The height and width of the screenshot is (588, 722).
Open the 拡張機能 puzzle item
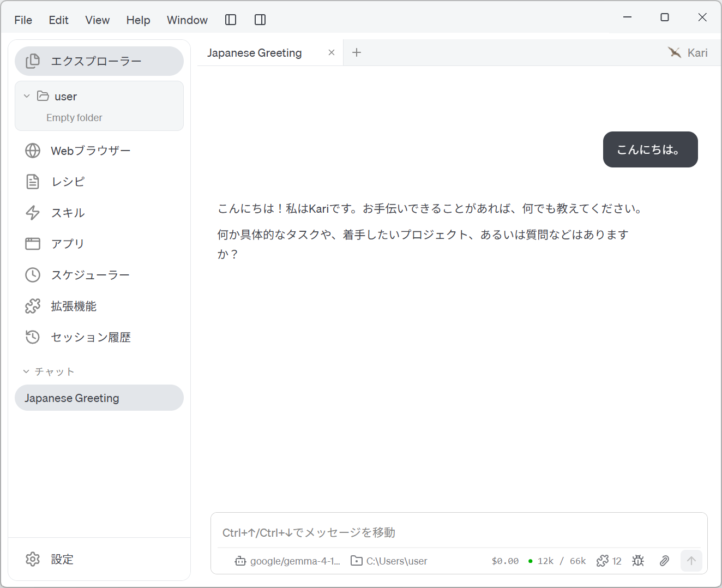[x=99, y=306]
